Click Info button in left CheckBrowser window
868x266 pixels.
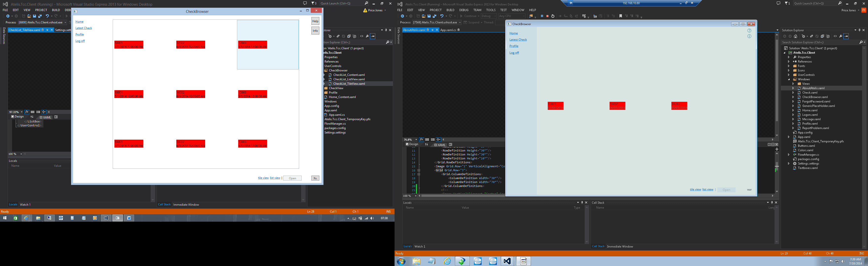click(315, 31)
